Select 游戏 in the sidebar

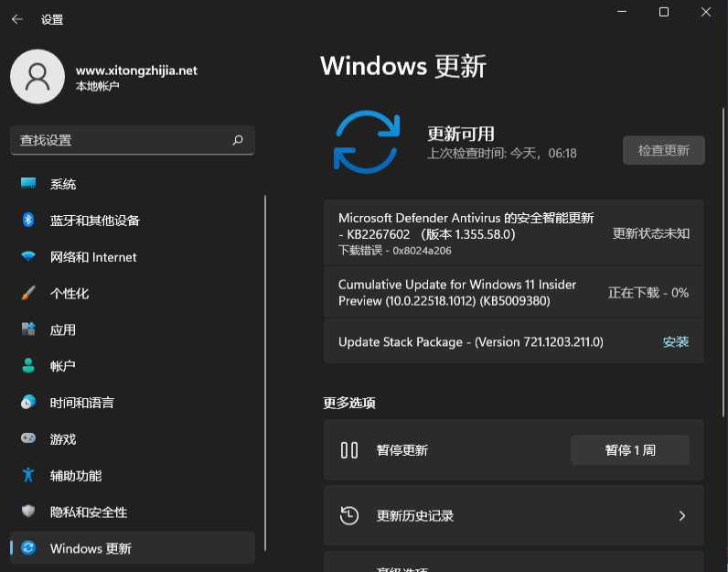pos(133,438)
